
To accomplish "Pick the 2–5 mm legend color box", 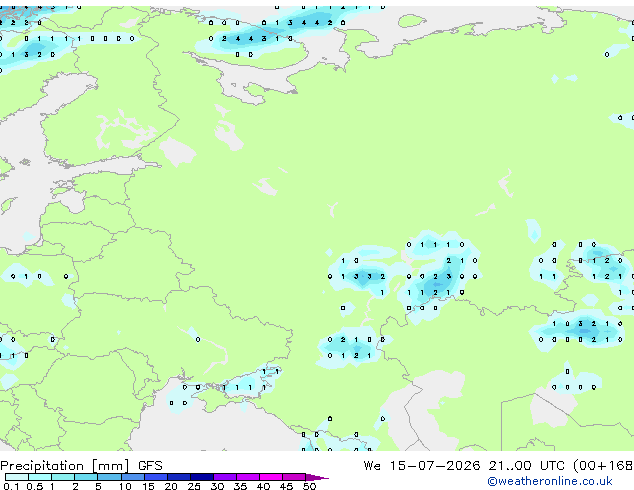I will (x=86, y=477).
